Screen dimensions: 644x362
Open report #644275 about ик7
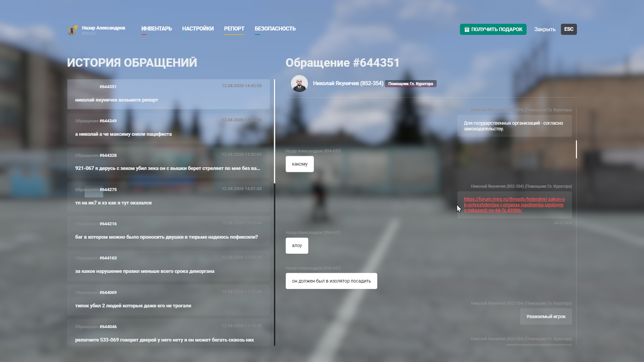point(168,197)
